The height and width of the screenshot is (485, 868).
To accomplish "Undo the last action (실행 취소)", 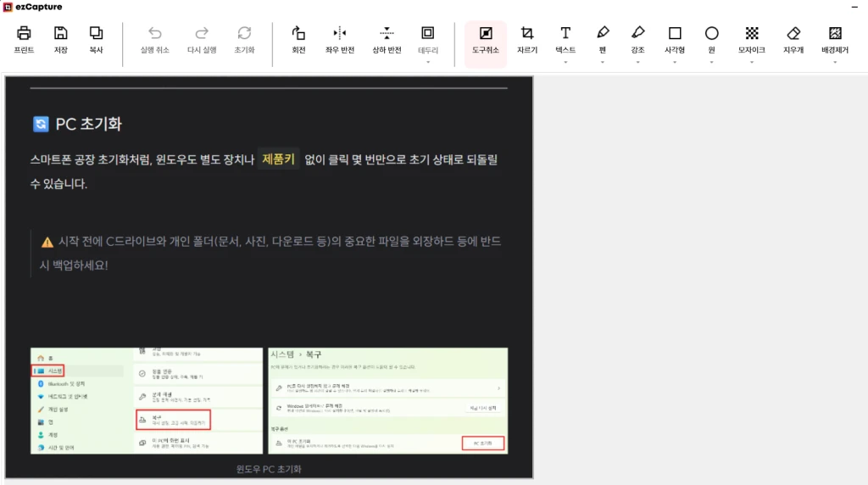I will (x=154, y=40).
